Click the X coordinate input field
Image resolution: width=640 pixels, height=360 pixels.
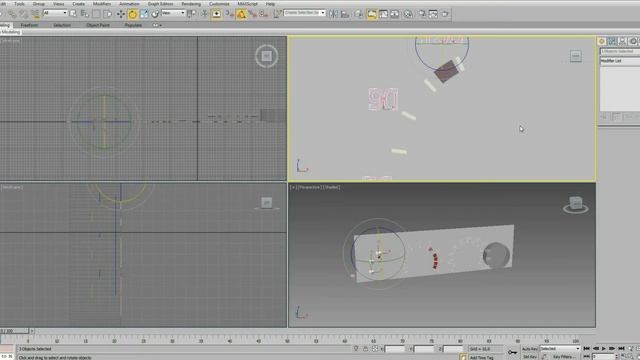click(x=395, y=349)
